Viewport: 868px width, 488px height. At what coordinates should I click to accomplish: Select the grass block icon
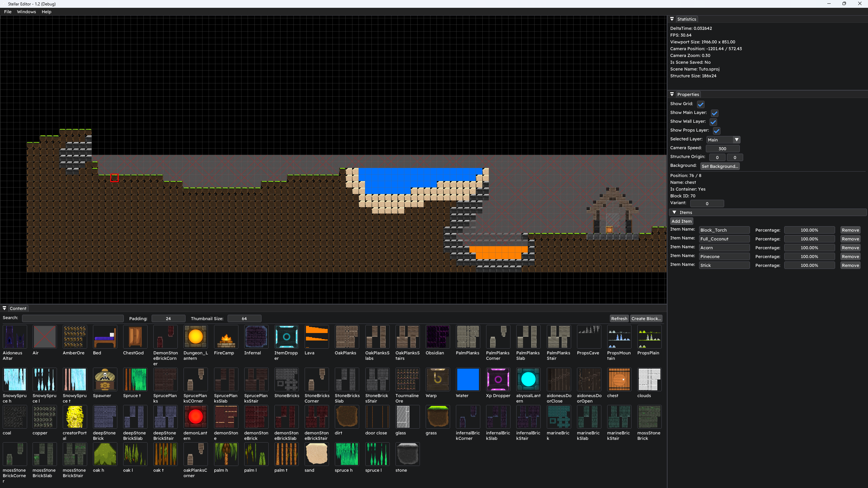click(438, 417)
